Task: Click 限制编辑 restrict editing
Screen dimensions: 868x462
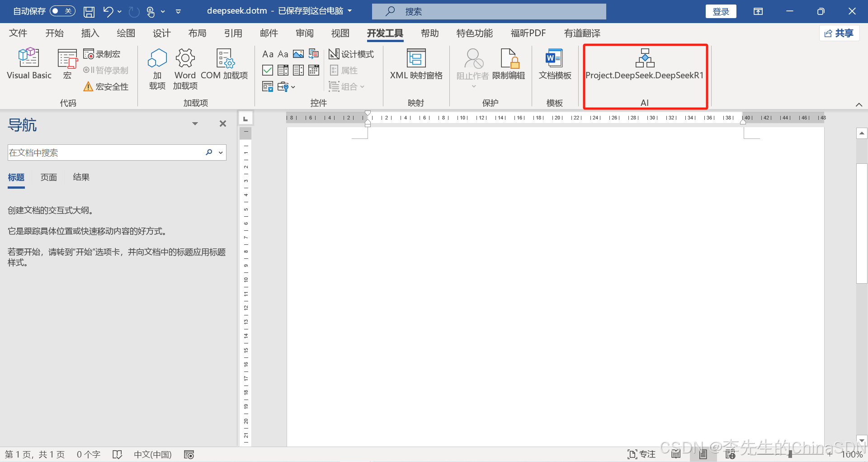Action: pyautogui.click(x=509, y=64)
